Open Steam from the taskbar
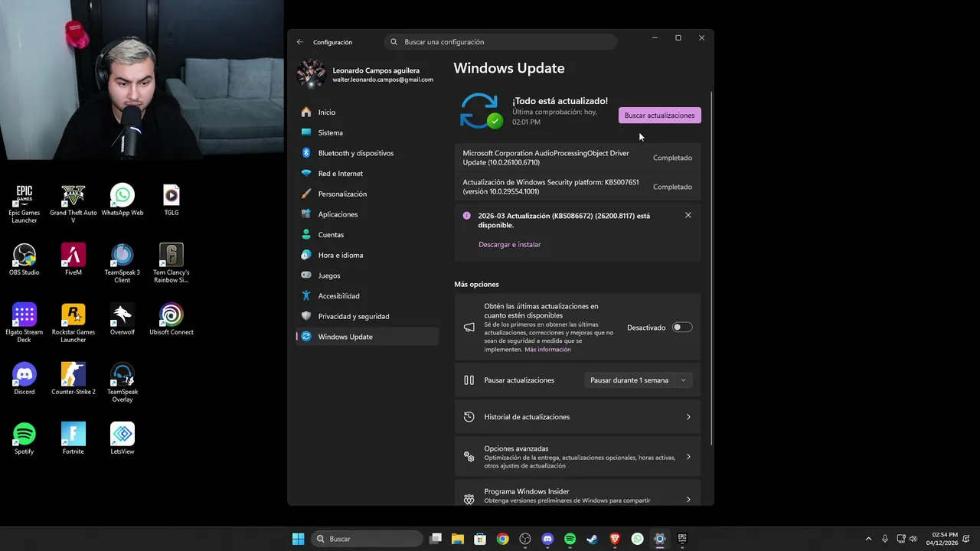This screenshot has width=980, height=551. tap(592, 539)
